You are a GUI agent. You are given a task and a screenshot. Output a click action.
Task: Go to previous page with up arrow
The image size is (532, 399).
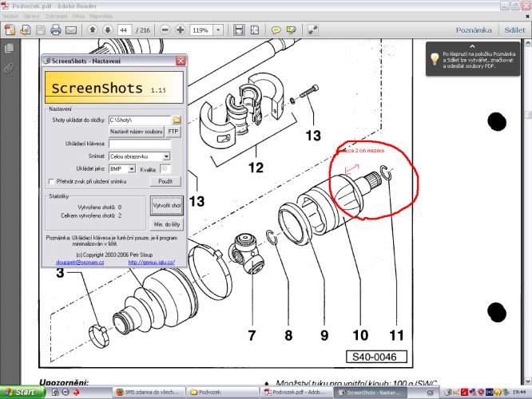pyautogui.click(x=93, y=30)
